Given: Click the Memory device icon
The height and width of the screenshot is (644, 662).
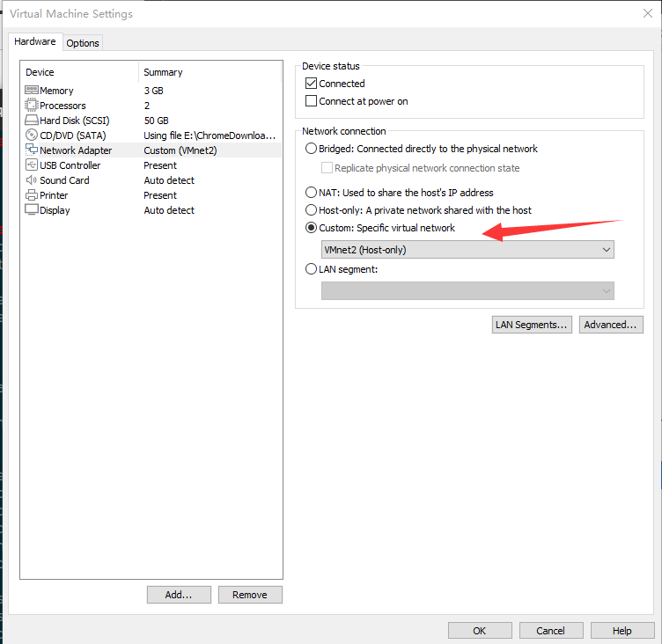Looking at the screenshot, I should pyautogui.click(x=31, y=90).
